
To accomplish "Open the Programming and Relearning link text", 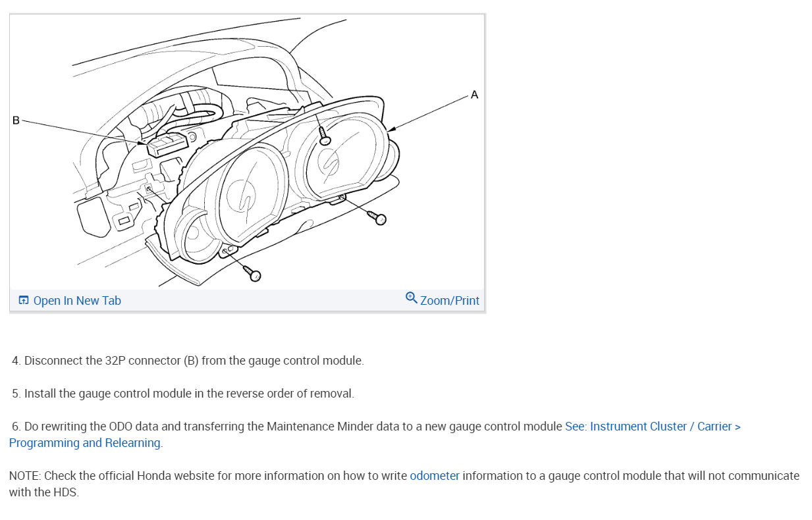I will tap(86, 443).
